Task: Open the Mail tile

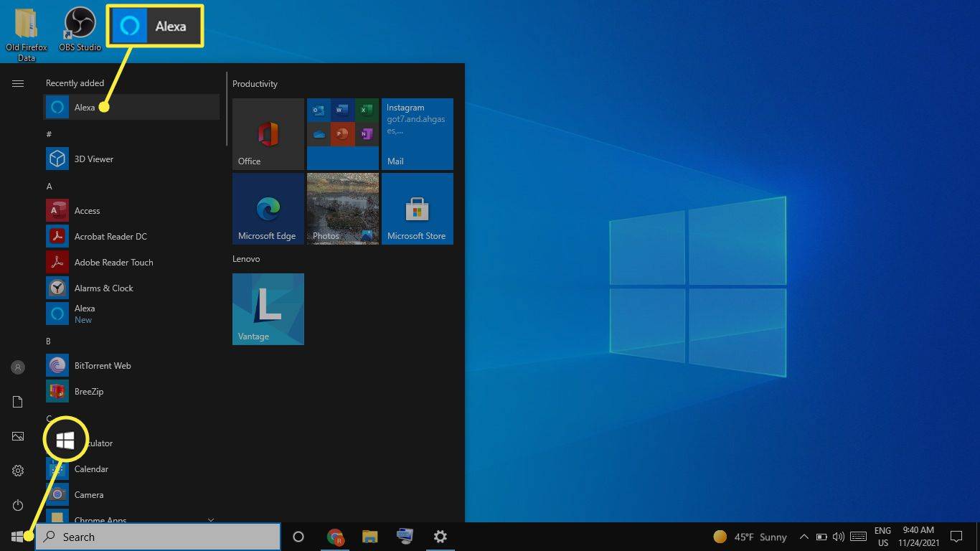Action: point(418,134)
